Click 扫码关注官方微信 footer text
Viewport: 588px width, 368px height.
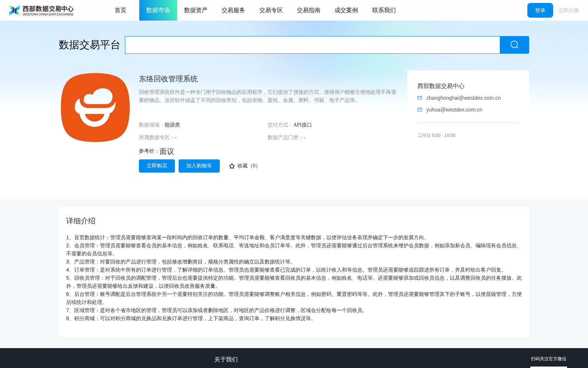point(549,359)
